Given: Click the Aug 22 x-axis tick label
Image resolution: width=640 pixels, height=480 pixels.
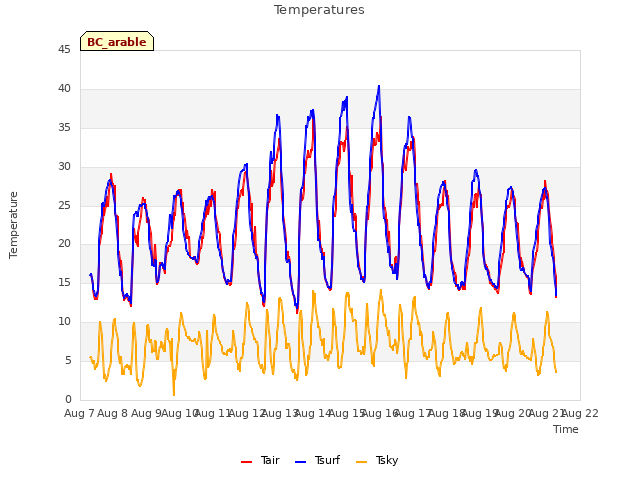Looking at the screenshot, I should click(580, 413).
